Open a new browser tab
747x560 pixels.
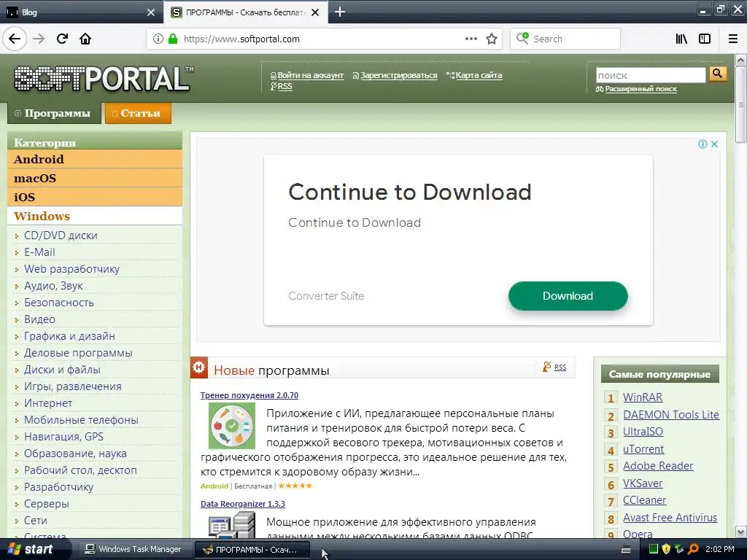[340, 12]
